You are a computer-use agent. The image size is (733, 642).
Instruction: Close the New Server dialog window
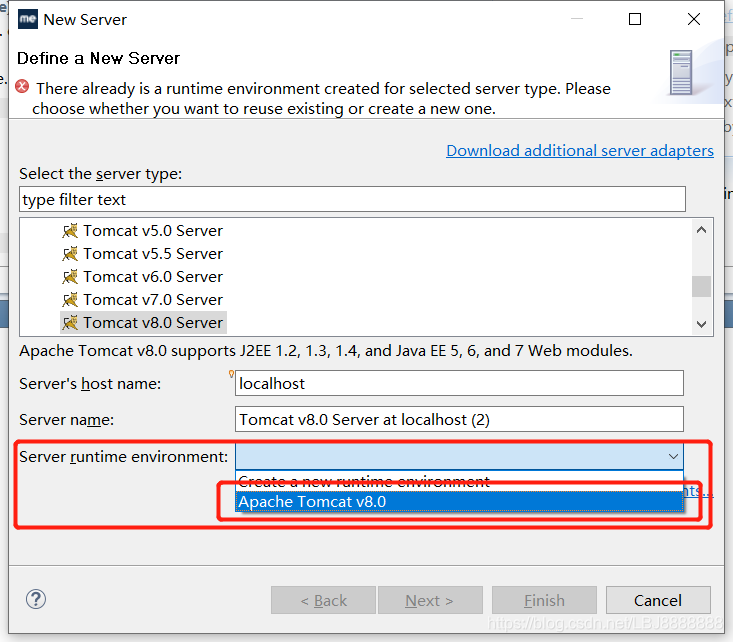(694, 19)
